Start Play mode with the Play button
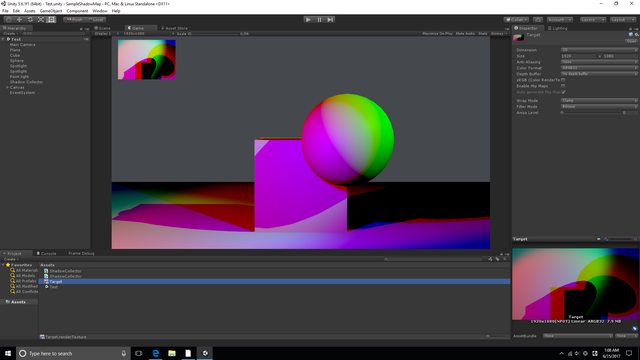Viewport: 640px width, 360px height. (308, 19)
